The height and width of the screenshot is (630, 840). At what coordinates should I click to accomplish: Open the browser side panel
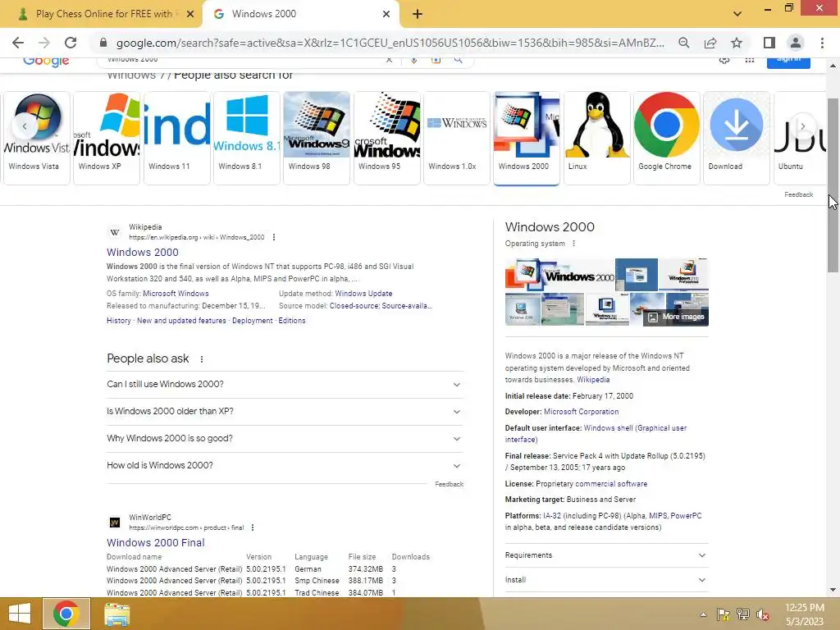click(769, 43)
